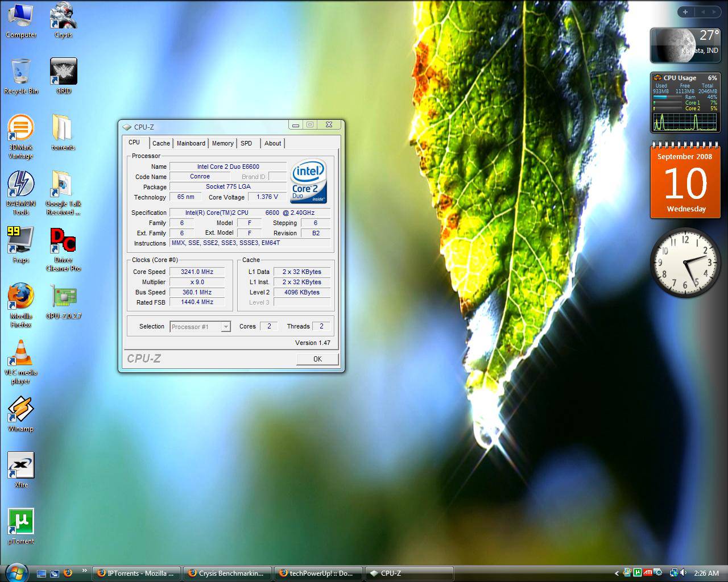This screenshot has height=582, width=728.
Task: Open the torrents folder on desktop
Action: [63, 132]
